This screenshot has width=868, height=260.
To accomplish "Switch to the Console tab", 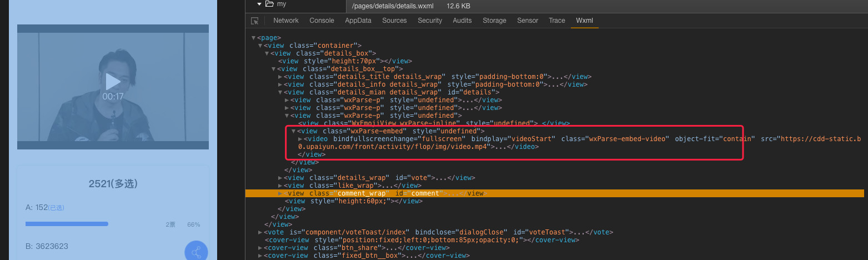I will 322,21.
